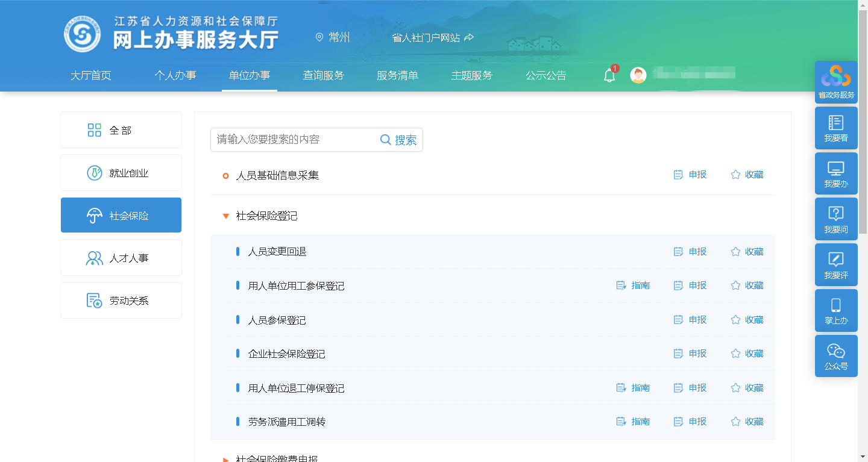Change the 常州 location selector
This screenshot has width=868, height=462.
coord(333,37)
